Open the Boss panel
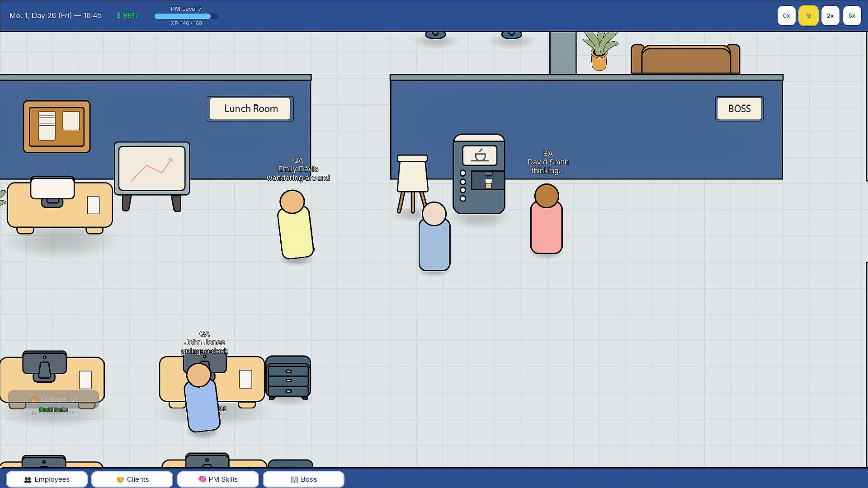The height and width of the screenshot is (488, 868). (x=303, y=479)
